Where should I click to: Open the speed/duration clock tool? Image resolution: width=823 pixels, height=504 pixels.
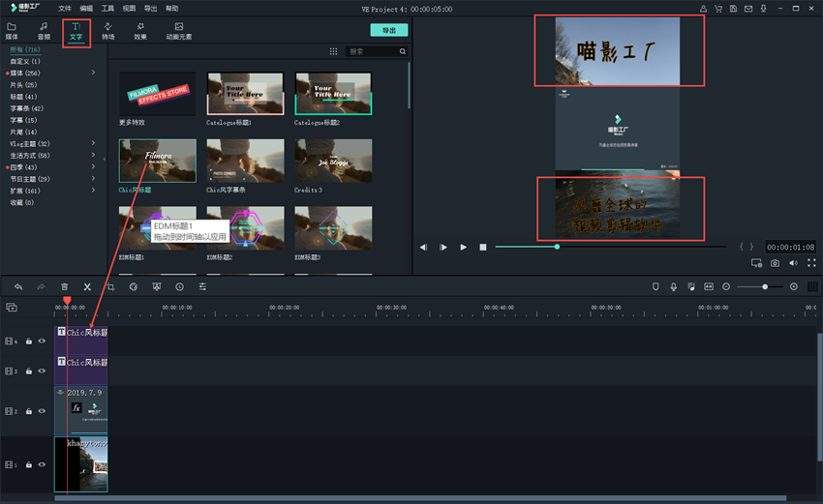179,286
